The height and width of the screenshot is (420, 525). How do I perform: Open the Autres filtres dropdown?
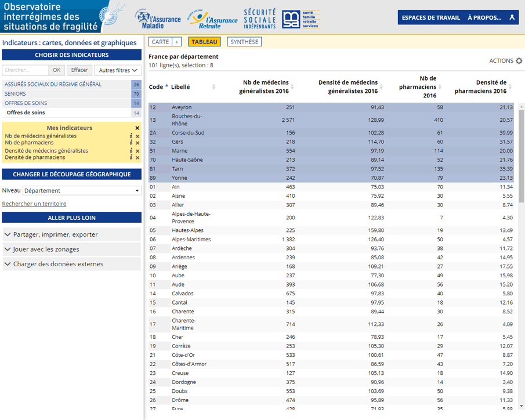tap(118, 70)
